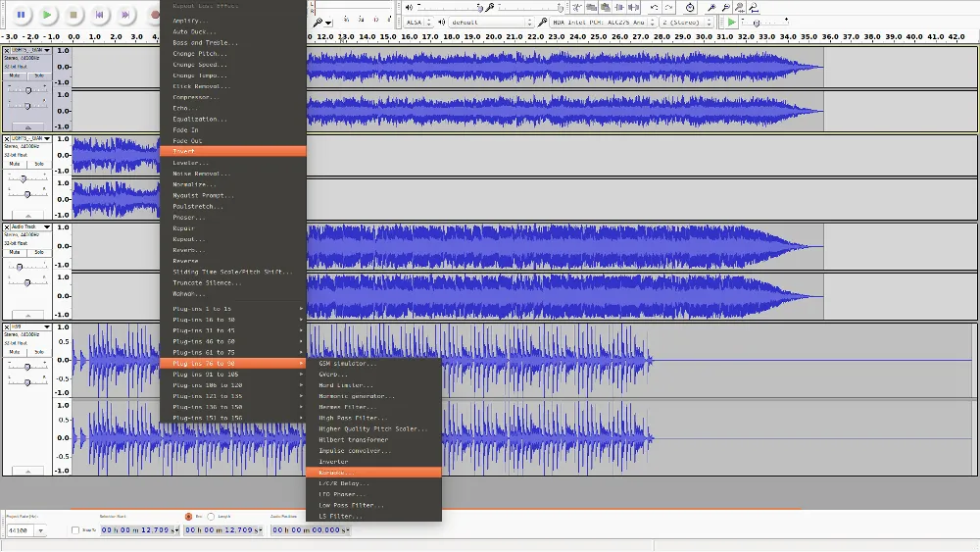The width and height of the screenshot is (980, 552).
Task: Click the playback speaker volume icon
Action: click(x=409, y=8)
